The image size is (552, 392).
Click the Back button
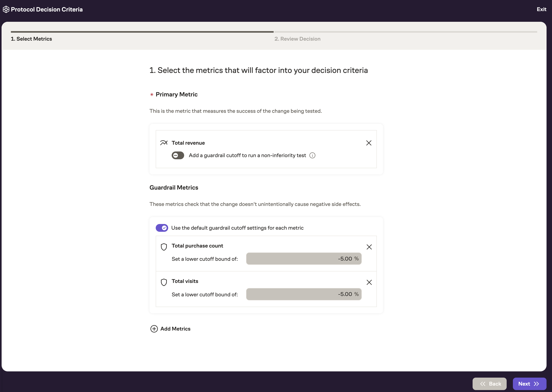tap(490, 384)
